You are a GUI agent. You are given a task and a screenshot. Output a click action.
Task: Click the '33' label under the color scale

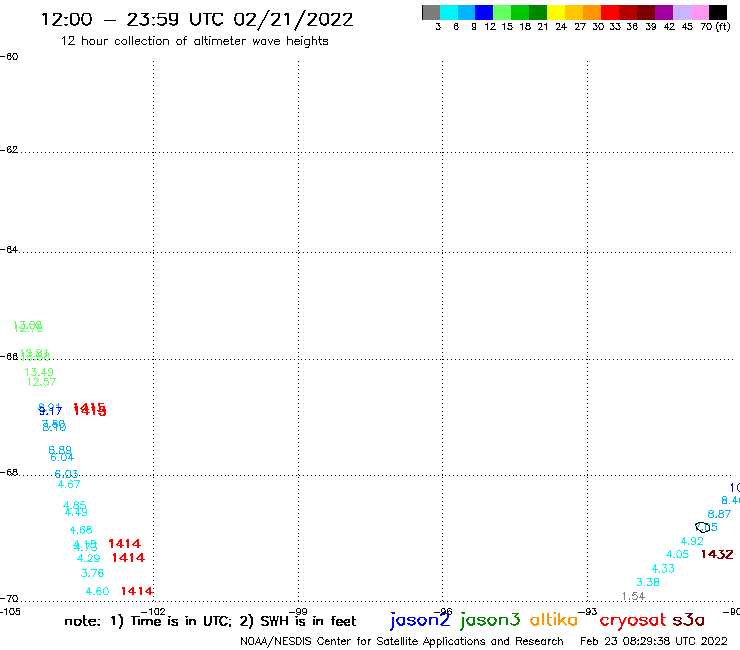pos(615,27)
